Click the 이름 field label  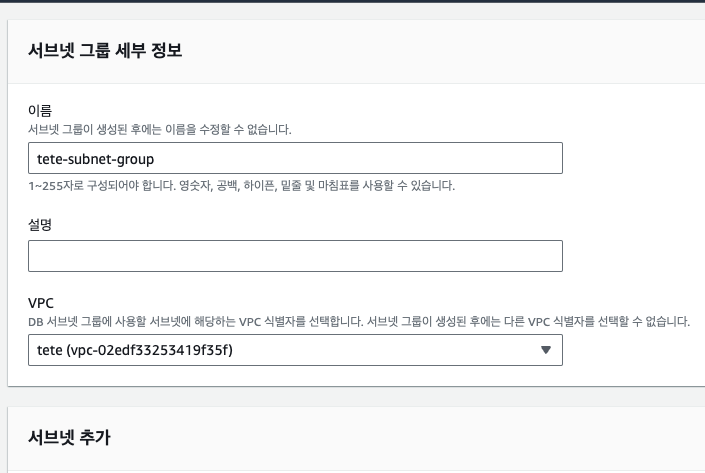point(40,110)
